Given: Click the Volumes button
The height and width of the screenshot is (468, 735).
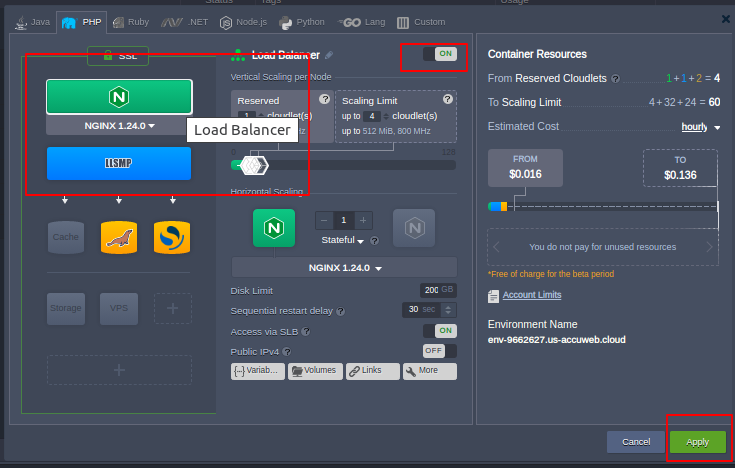Looking at the screenshot, I should click(315, 371).
